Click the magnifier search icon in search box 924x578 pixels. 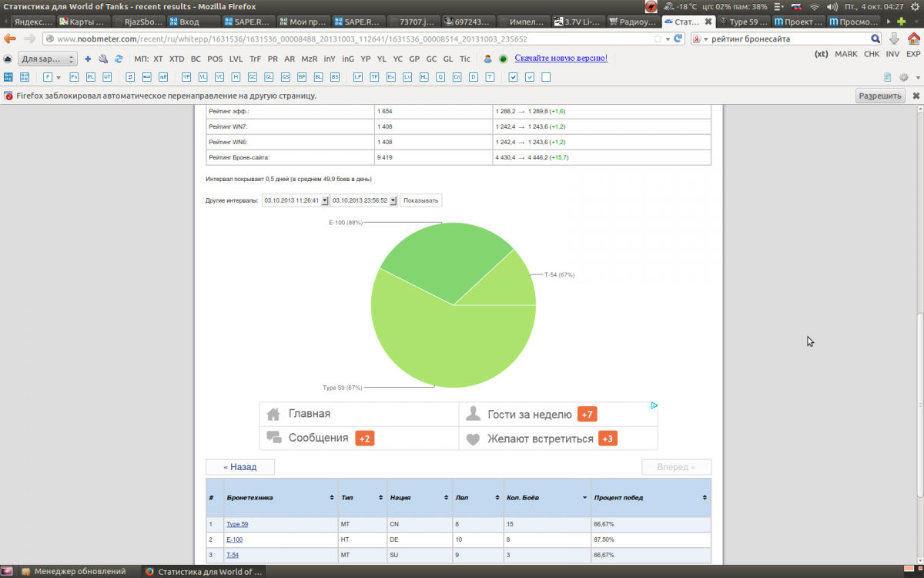pyautogui.click(x=875, y=39)
